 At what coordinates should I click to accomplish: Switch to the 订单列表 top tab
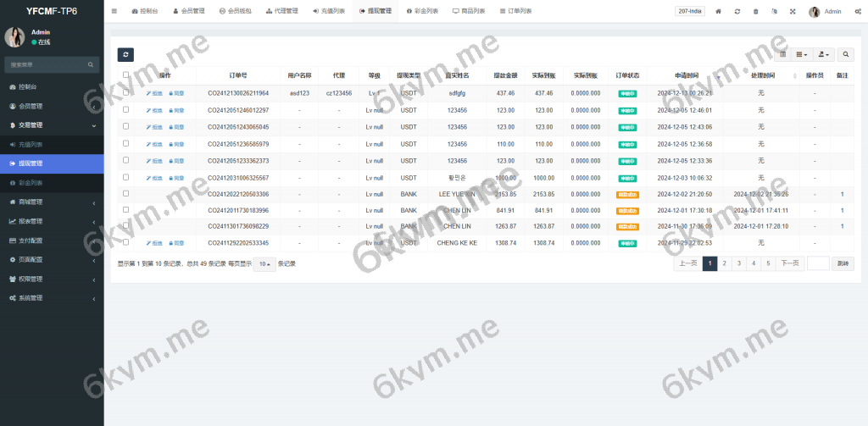point(515,11)
